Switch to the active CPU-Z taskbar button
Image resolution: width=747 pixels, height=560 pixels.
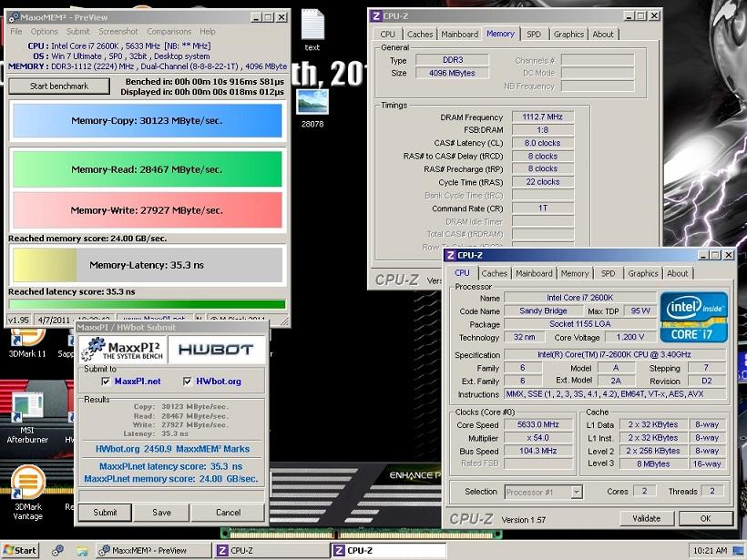[x=388, y=551]
